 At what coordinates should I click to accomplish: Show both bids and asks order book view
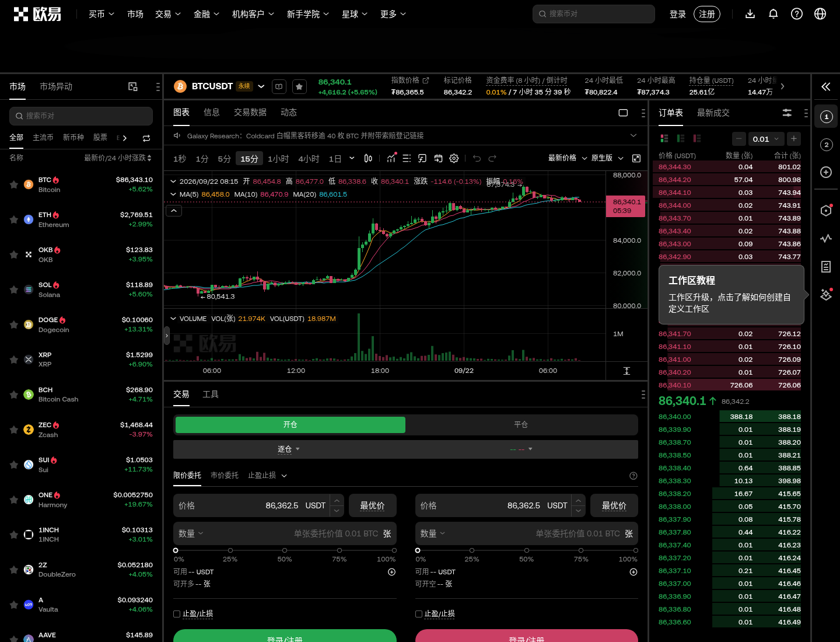[664, 138]
